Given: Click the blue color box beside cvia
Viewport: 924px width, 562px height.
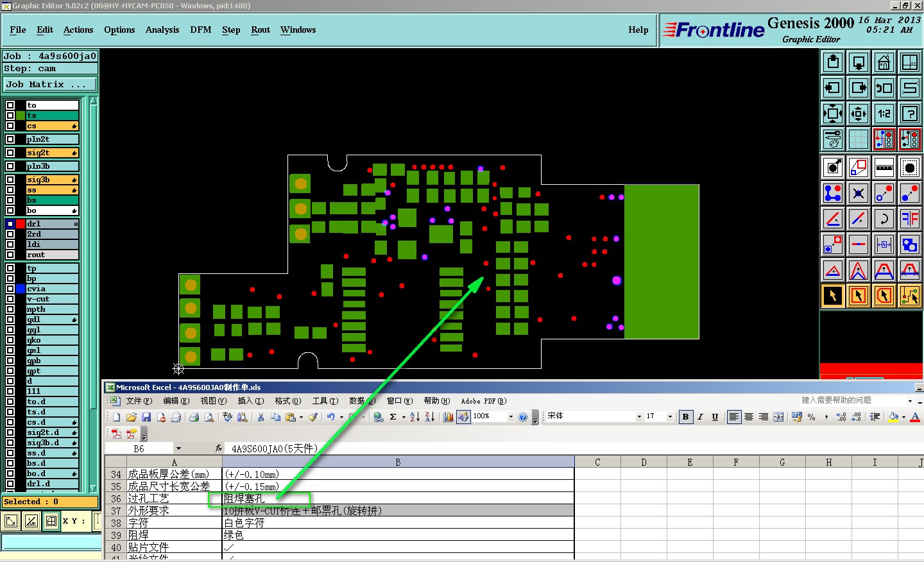Looking at the screenshot, I should (21, 289).
